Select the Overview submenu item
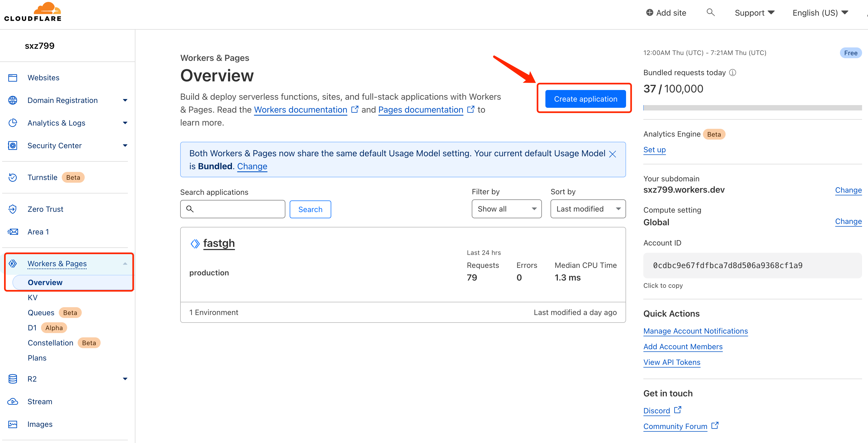868x443 pixels. click(45, 282)
